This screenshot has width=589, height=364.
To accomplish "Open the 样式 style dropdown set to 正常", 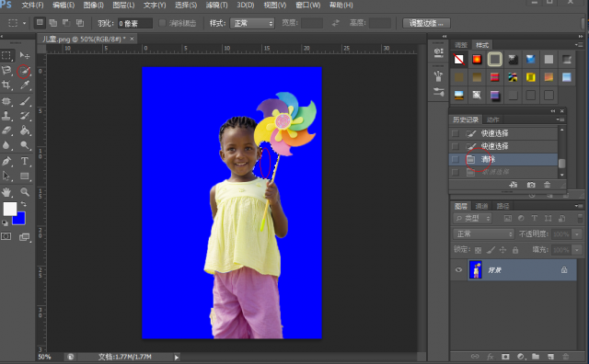I will click(252, 23).
